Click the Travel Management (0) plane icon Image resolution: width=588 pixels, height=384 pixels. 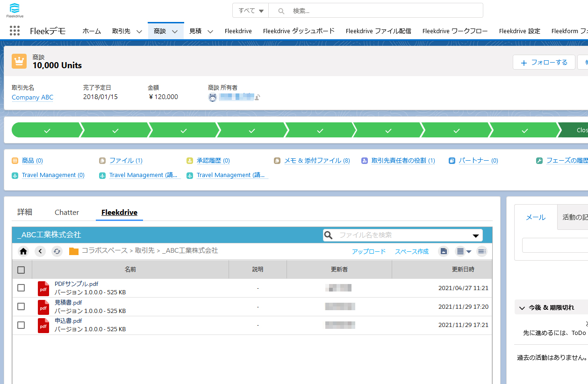pos(15,175)
